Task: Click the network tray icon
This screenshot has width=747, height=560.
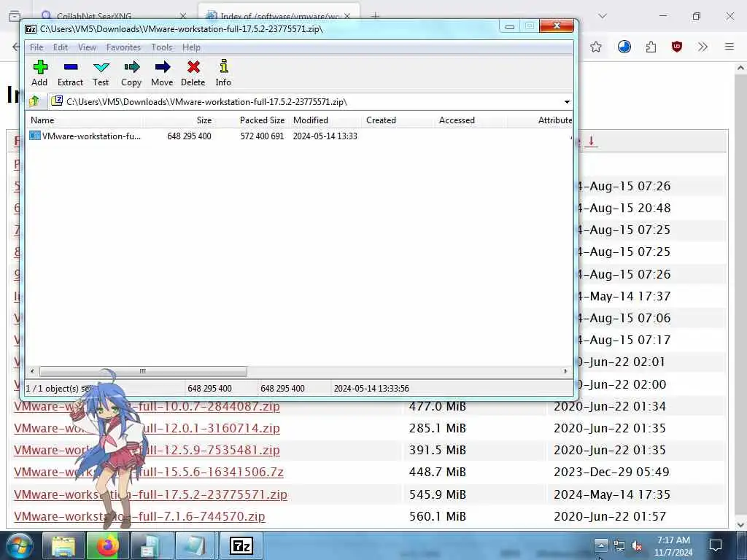Action: 619,545
